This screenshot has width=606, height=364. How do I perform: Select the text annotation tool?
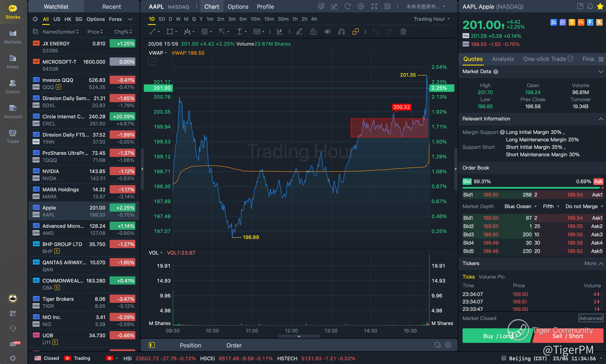tap(239, 31)
